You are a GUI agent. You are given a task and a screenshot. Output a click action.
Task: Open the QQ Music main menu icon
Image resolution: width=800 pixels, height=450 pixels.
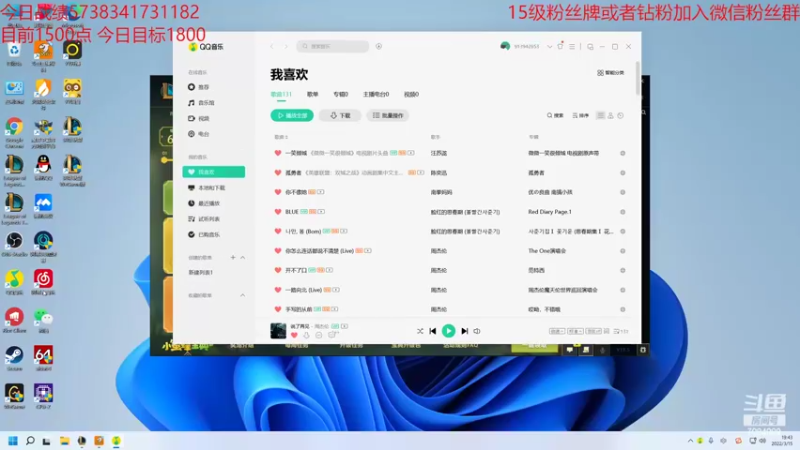[x=572, y=46]
